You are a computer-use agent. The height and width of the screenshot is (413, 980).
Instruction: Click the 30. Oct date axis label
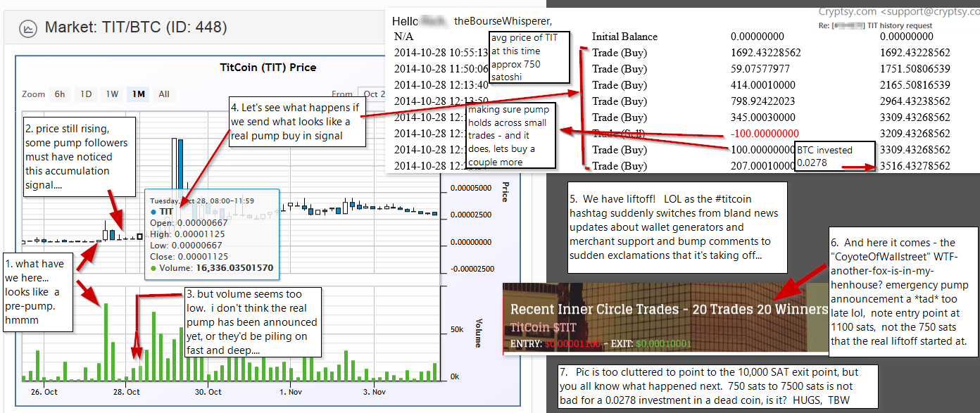tap(208, 392)
